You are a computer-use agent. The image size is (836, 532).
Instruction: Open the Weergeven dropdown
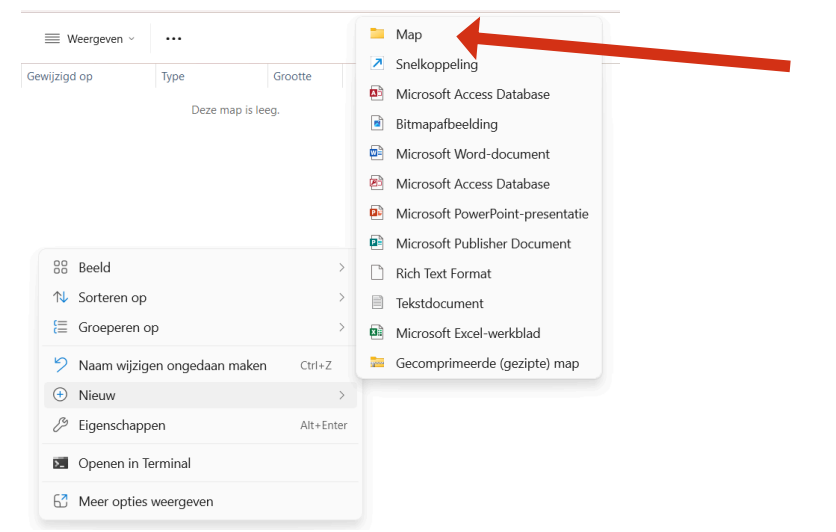click(x=90, y=39)
